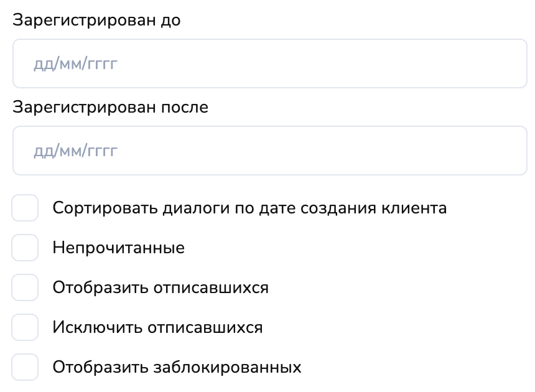
Task: Select the 'Отобразить заблокированных' checkbox
Action: [x=25, y=367]
